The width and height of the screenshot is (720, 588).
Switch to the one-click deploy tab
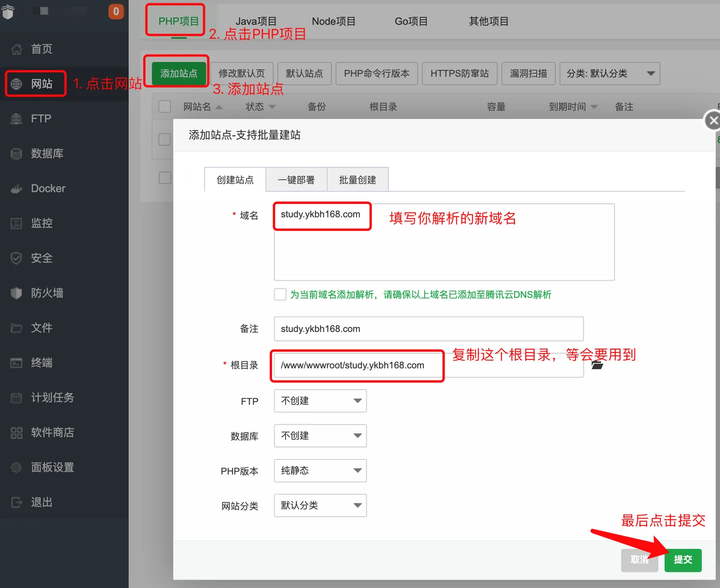[x=296, y=180]
